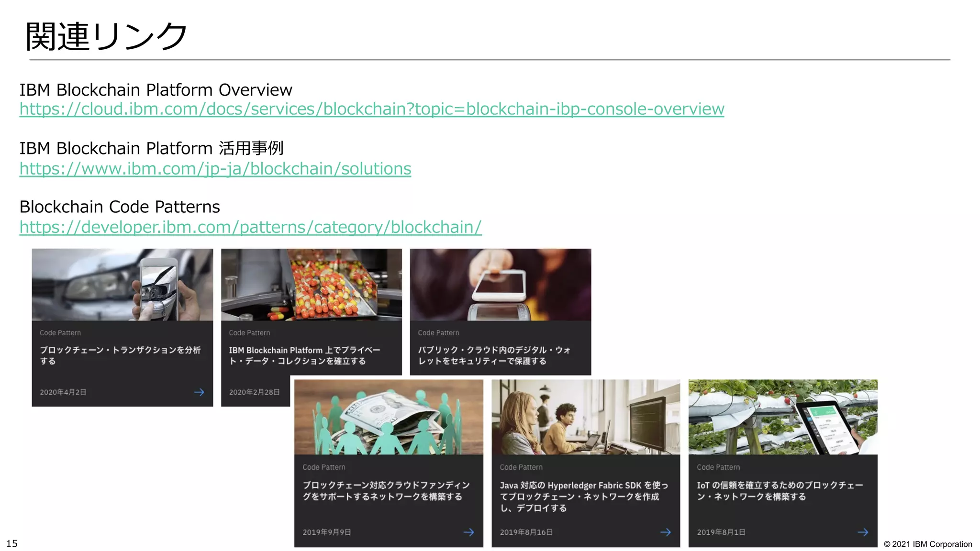Click the label IBM Blockchain Platform 活用事例
Image resolution: width=980 pixels, height=551 pixels.
(151, 148)
